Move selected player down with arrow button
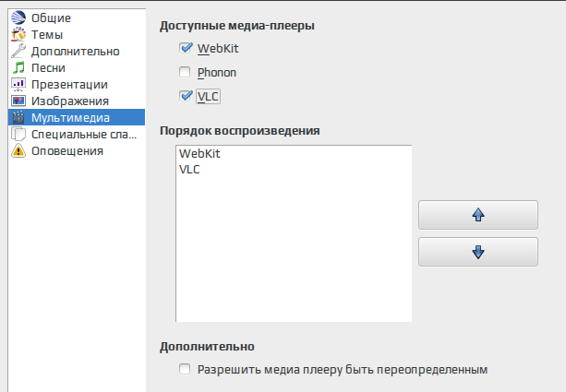The image size is (566, 392). point(478,252)
